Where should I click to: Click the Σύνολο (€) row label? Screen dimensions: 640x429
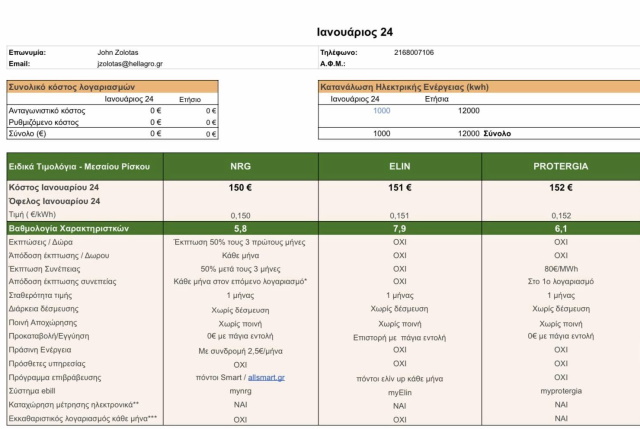coord(27,133)
